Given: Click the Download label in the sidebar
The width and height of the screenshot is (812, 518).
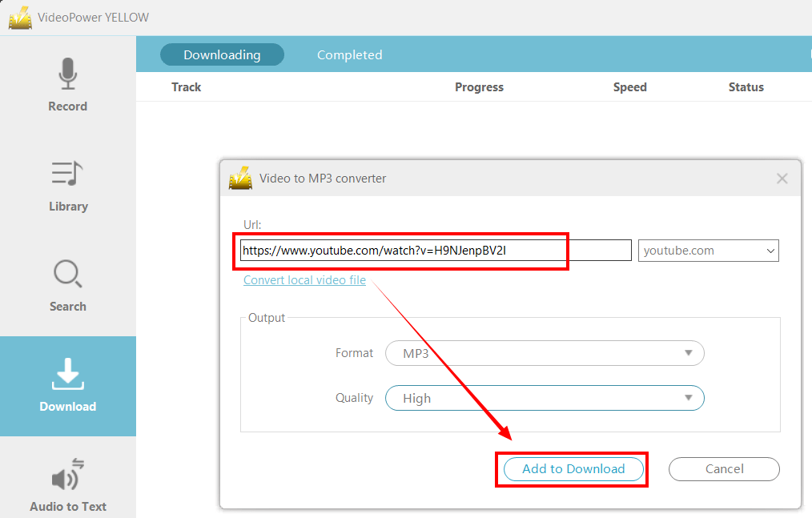Looking at the screenshot, I should [x=68, y=407].
